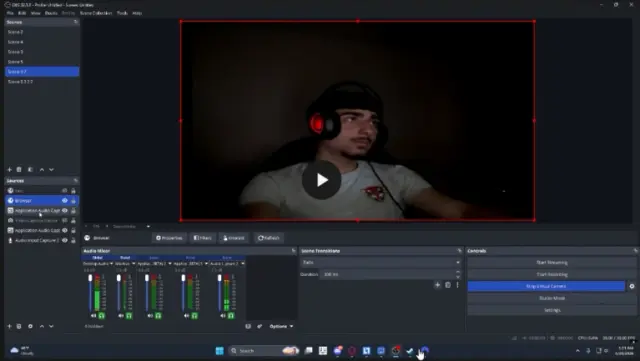Open transition properties three-dot menu
The height and width of the screenshot is (361, 640).
click(458, 285)
